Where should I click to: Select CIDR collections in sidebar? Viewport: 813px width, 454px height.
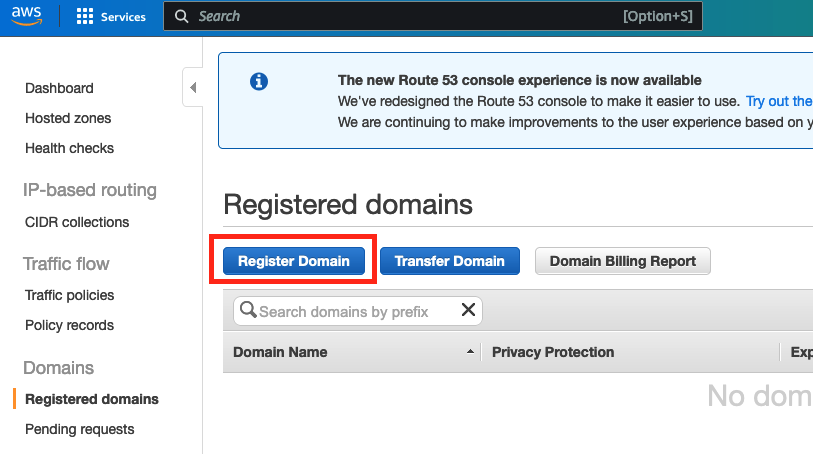tap(77, 222)
